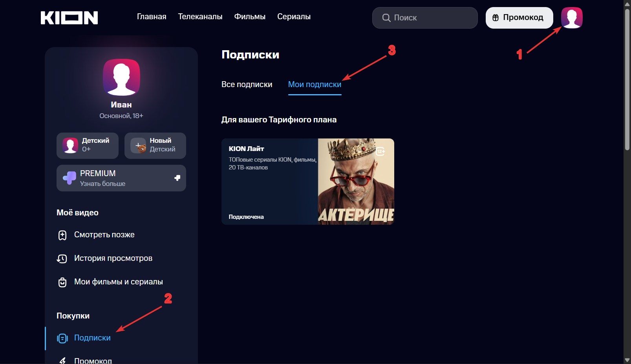Switch to the Детский 0+ profile

click(x=87, y=146)
